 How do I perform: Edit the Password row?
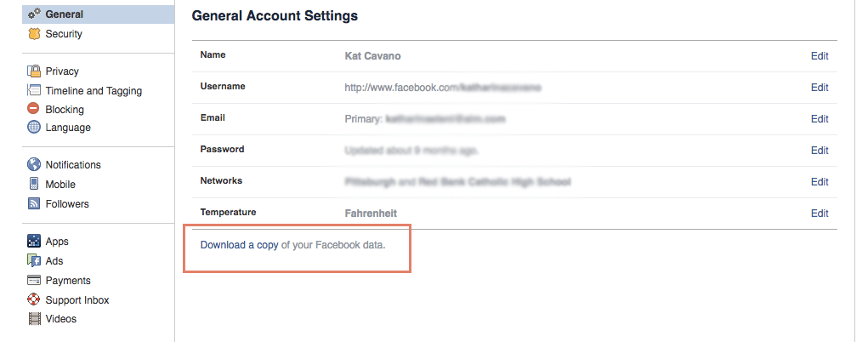pos(820,151)
